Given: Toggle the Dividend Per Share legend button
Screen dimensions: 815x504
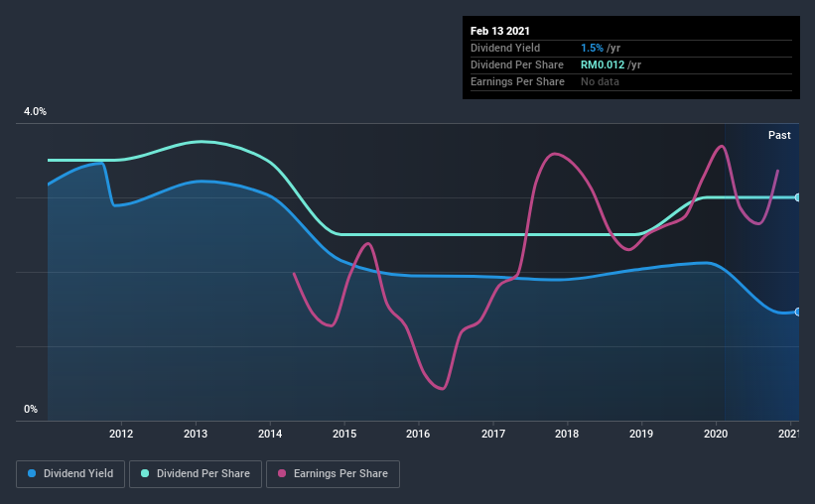Looking at the screenshot, I should tap(196, 474).
